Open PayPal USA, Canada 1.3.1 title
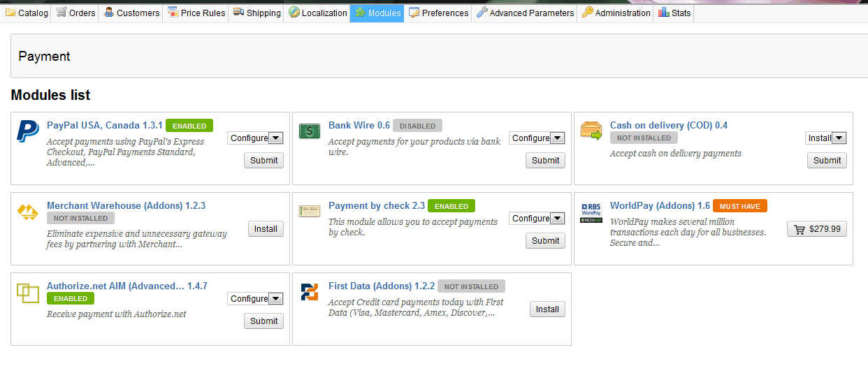 [105, 126]
